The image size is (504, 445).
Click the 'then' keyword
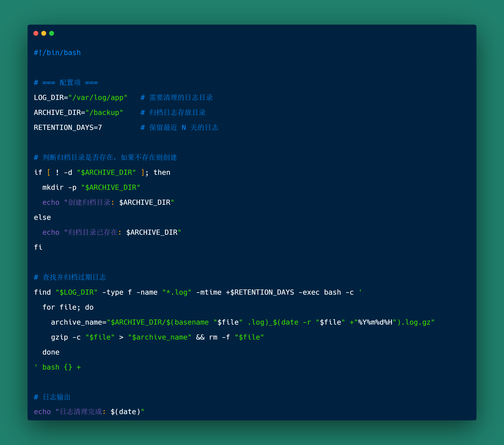tap(162, 172)
